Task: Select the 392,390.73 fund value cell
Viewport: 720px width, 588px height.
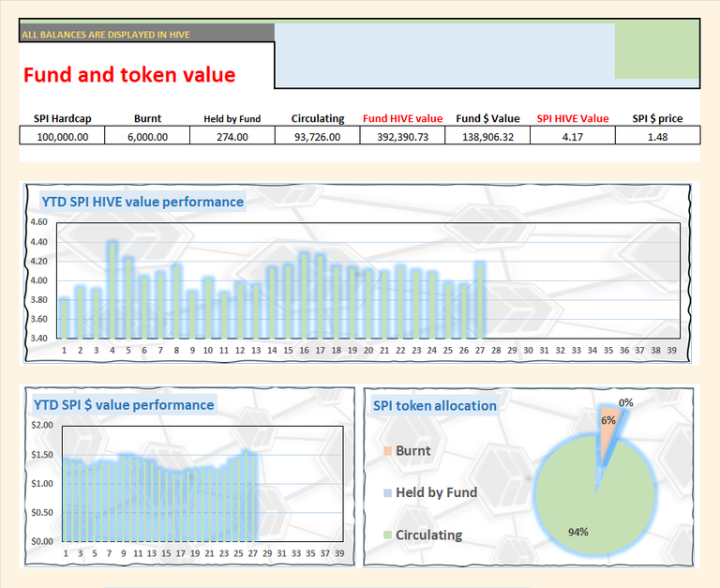Action: click(403, 137)
